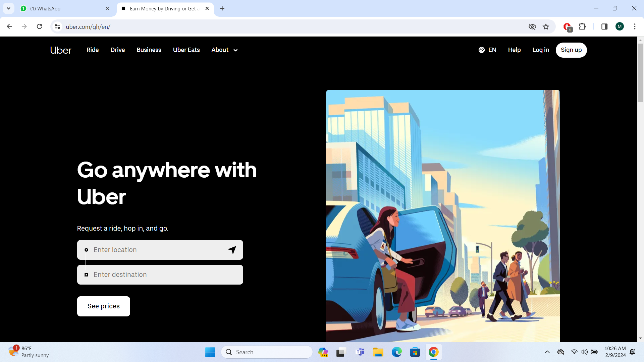The height and width of the screenshot is (362, 644).
Task: Open File Explorer from the taskbar
Action: 378,352
